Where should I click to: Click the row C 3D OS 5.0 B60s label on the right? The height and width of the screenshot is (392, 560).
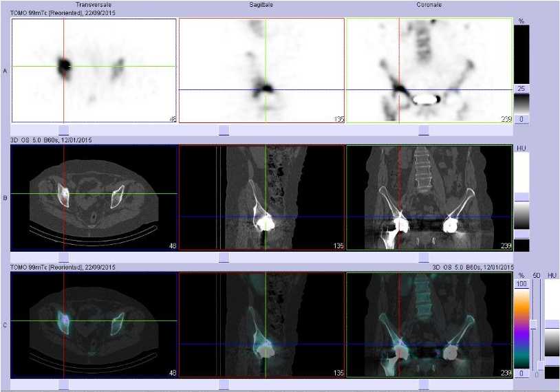point(473,267)
